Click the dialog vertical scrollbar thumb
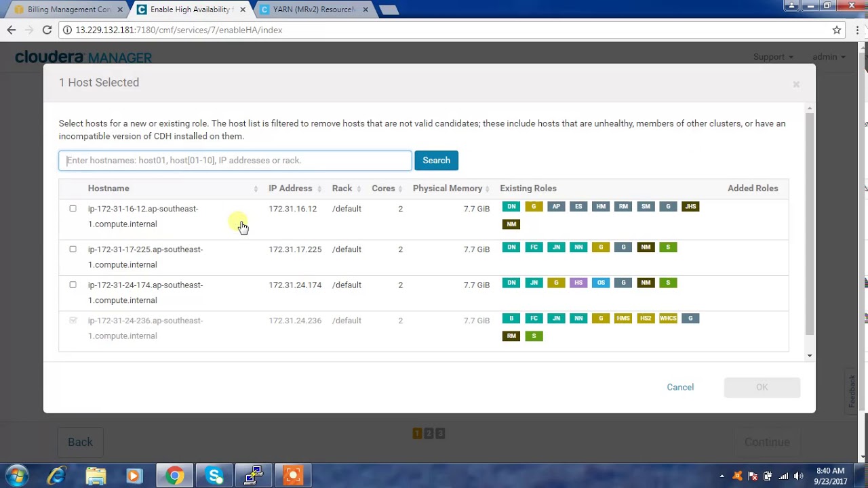The image size is (868, 488). [810, 224]
